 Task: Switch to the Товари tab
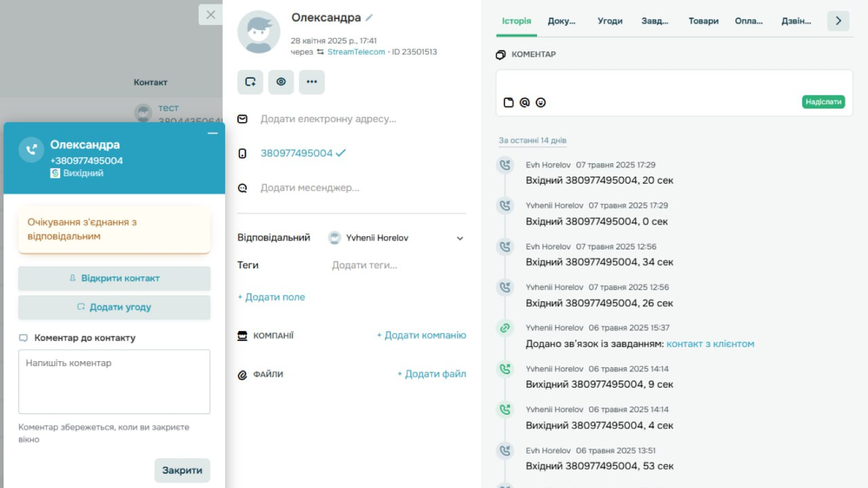pyautogui.click(x=703, y=21)
